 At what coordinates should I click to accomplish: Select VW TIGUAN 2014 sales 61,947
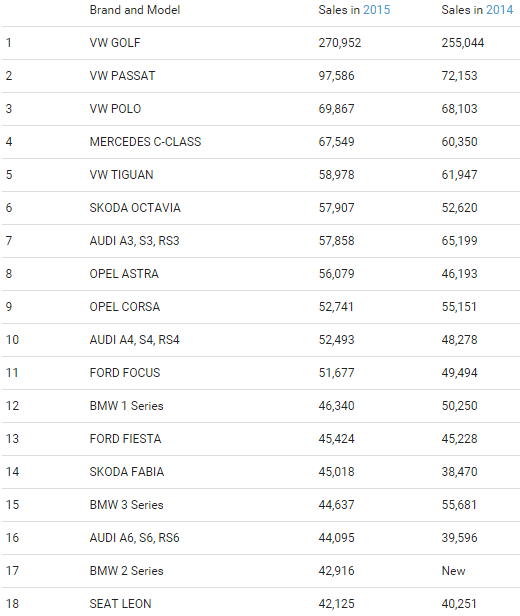pos(459,175)
